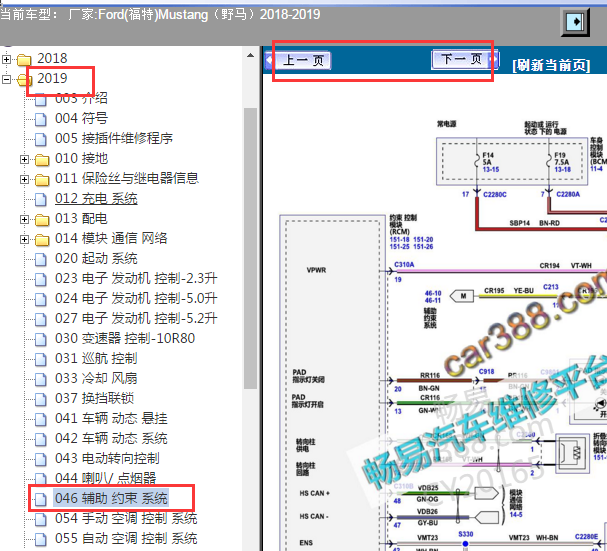This screenshot has width=607, height=551.
Task: Select the 2019 year node
Action: pyautogui.click(x=52, y=79)
